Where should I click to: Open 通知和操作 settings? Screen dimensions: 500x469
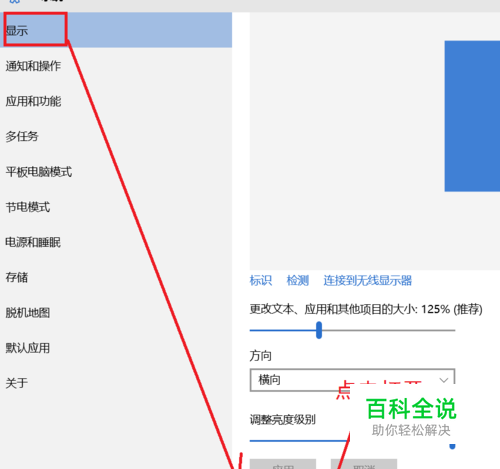click(x=116, y=66)
